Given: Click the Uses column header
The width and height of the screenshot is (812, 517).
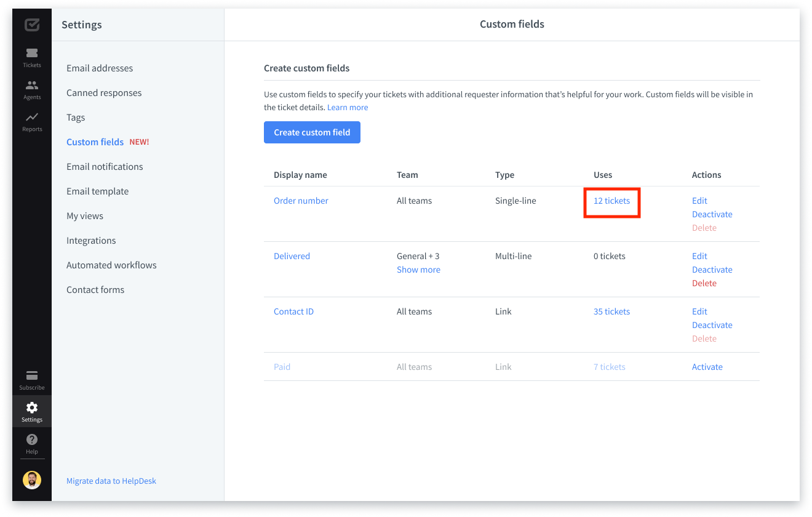Looking at the screenshot, I should point(603,175).
